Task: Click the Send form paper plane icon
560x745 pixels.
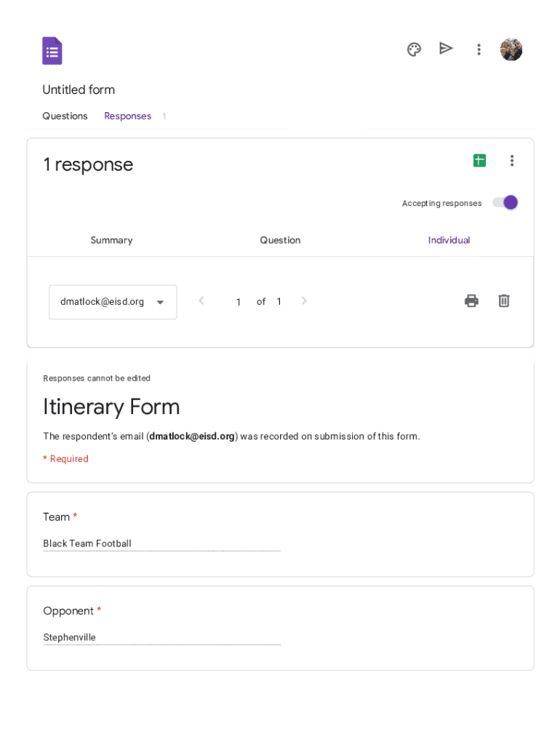Action: (446, 49)
